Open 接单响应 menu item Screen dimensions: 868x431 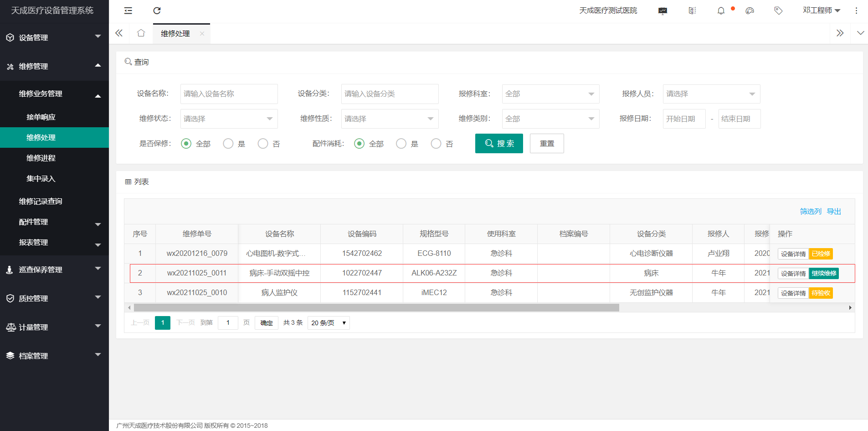[x=55, y=117]
